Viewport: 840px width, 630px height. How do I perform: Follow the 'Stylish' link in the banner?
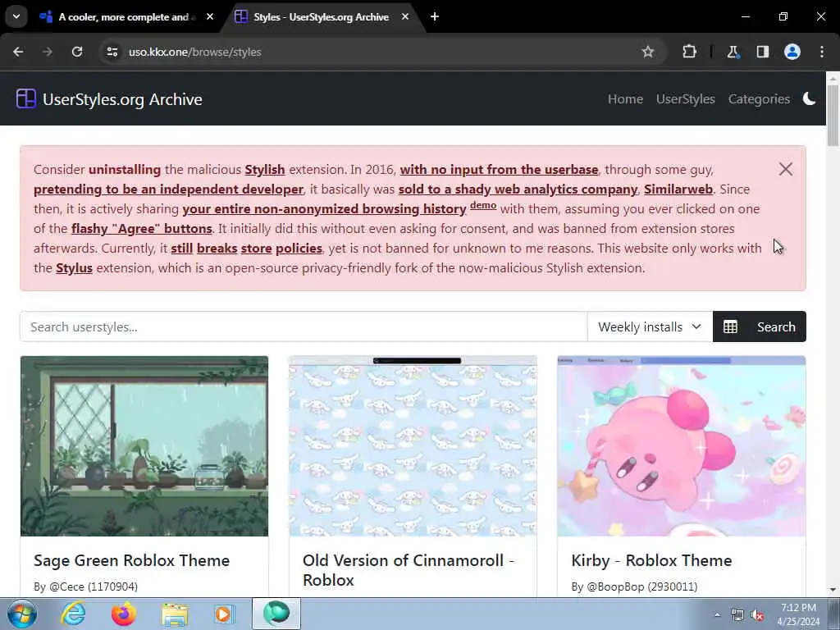(265, 170)
